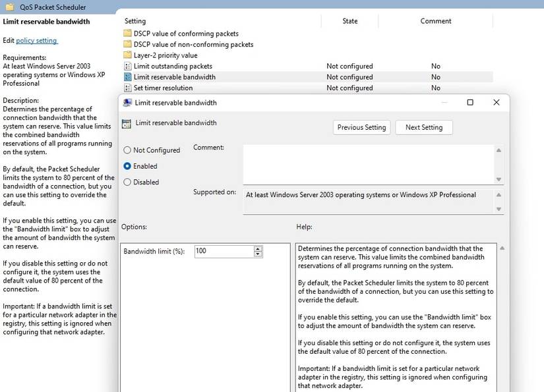Screen dimensions: 544x392
Task: Select the Not Configured radio button
Action: point(127,150)
